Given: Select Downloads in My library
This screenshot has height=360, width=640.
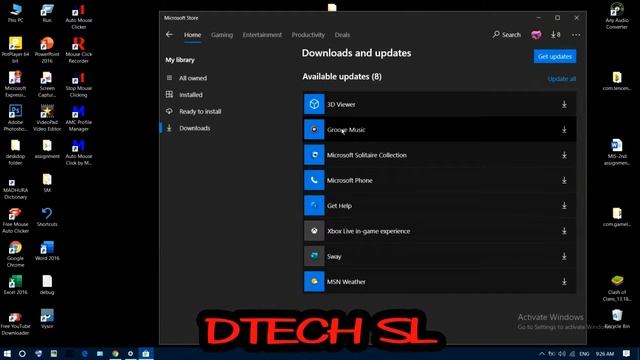Looking at the screenshot, I should 195,128.
